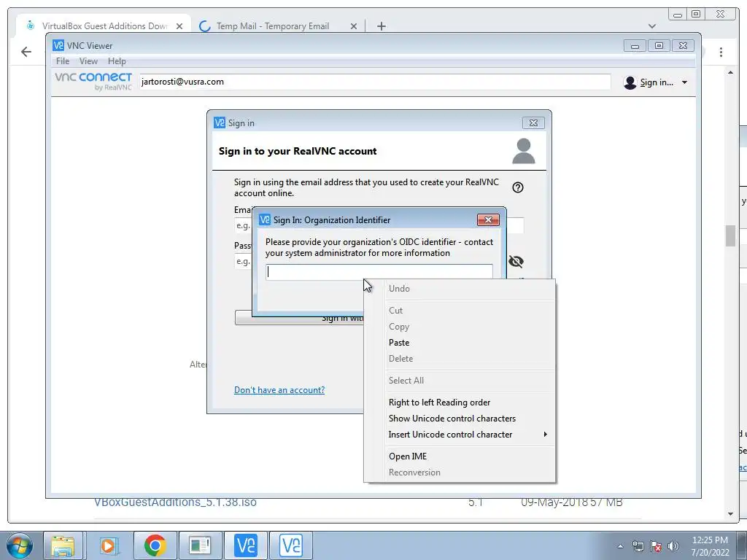The width and height of the screenshot is (747, 560).
Task: Open the File menu in VNC Viewer
Action: click(63, 61)
